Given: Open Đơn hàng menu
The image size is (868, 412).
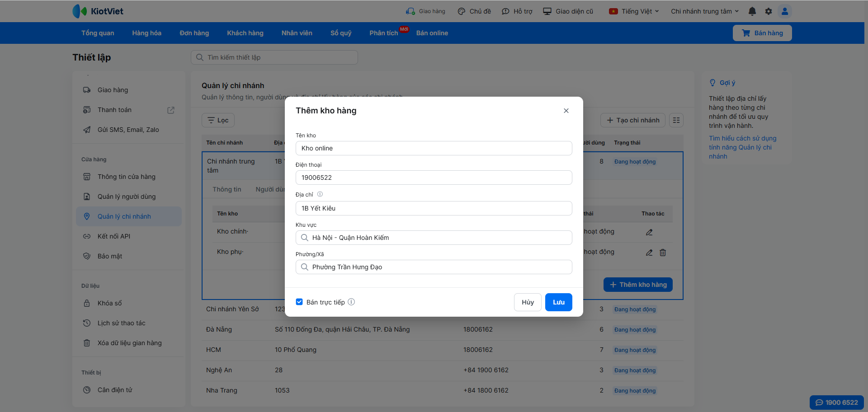Looking at the screenshot, I should click(194, 33).
